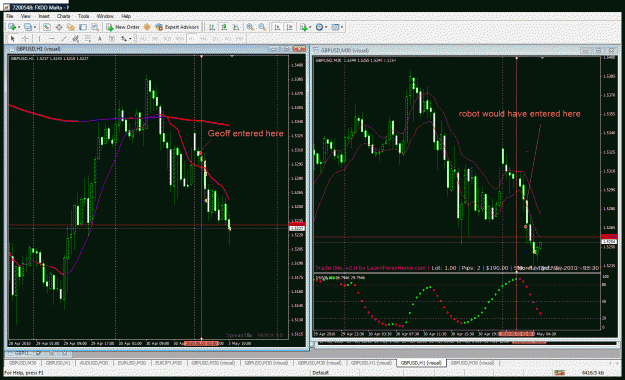Select the Vertical Line drawing tool
This screenshot has height=380, width=625.
[39, 39]
